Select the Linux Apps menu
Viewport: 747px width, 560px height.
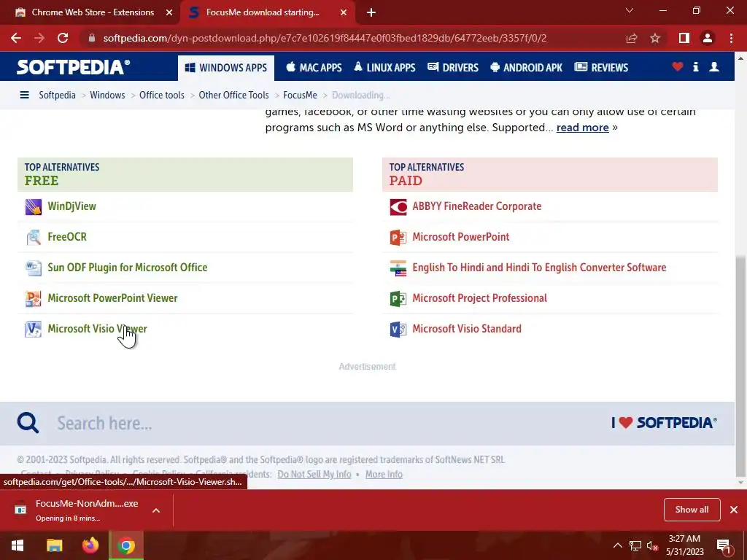[x=384, y=68]
